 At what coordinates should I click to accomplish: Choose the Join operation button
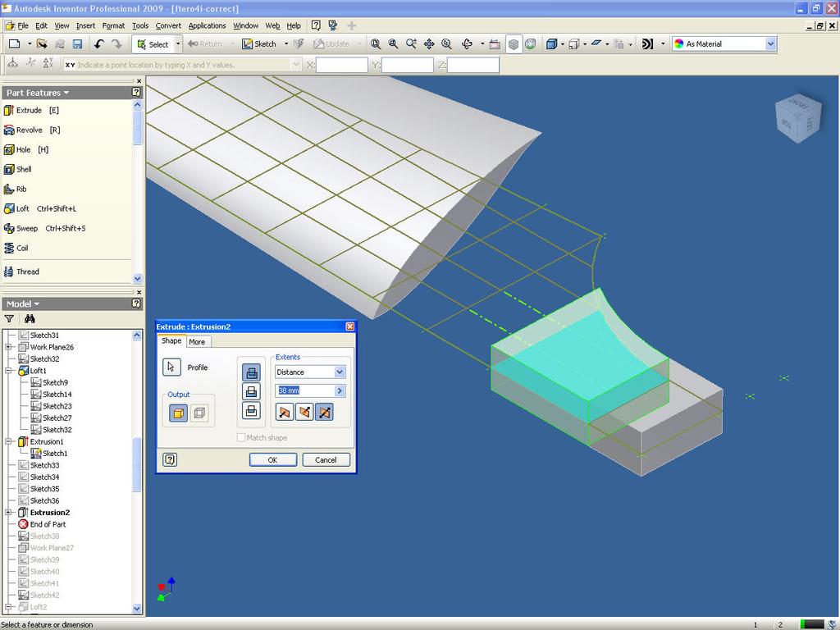coord(251,372)
